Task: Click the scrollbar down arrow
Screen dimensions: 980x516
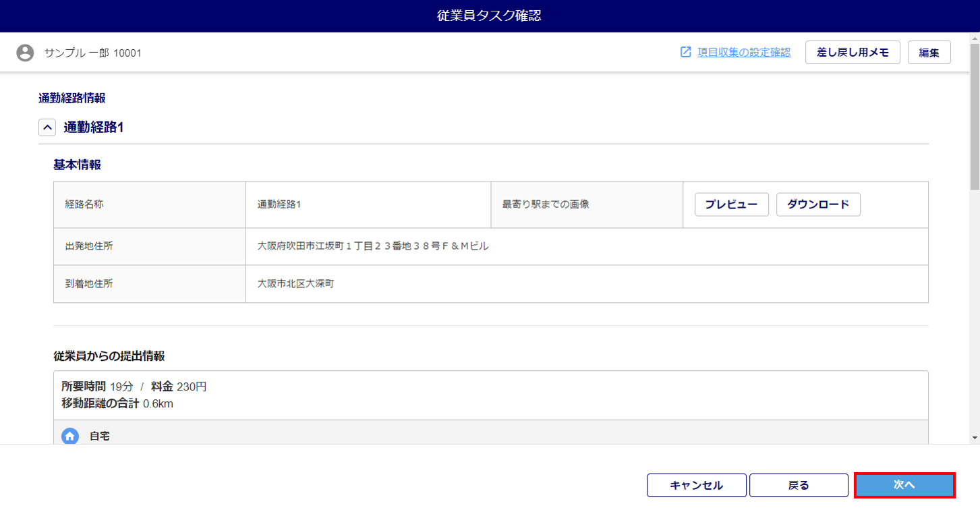Action: coord(974,438)
